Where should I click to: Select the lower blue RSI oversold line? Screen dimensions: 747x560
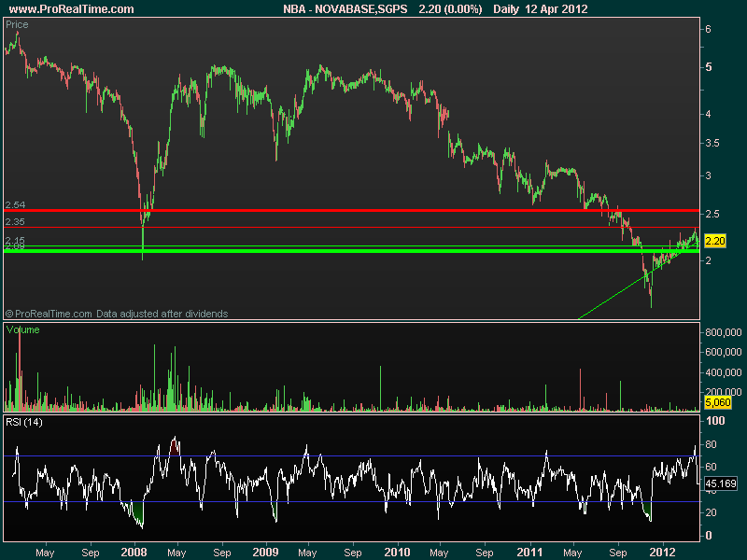352,501
